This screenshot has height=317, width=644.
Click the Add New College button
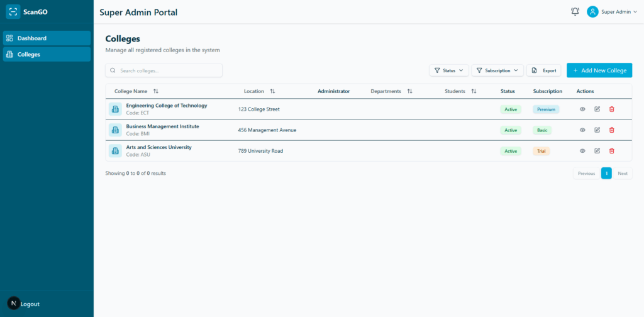[x=599, y=70]
